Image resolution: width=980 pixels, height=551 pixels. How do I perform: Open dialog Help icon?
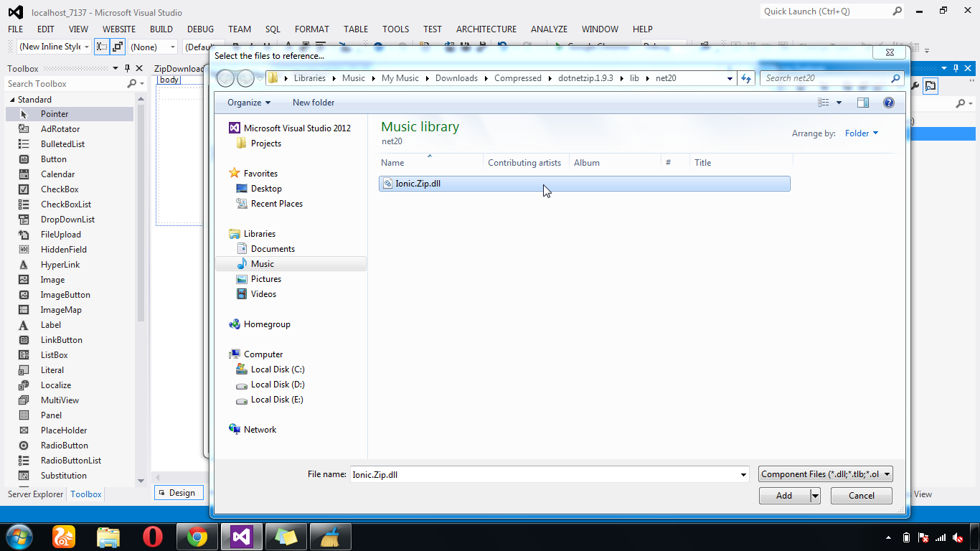[889, 103]
